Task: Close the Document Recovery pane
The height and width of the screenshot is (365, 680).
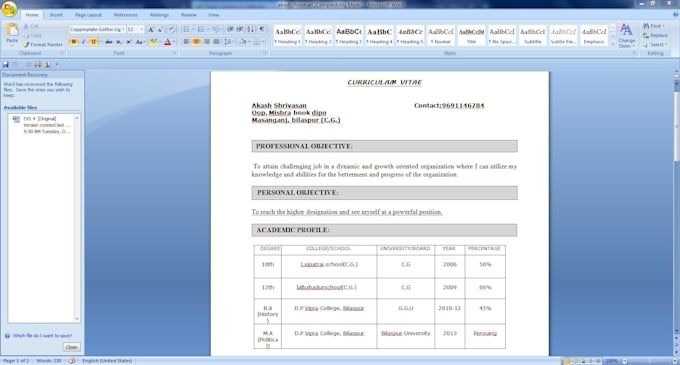Action: click(72, 347)
